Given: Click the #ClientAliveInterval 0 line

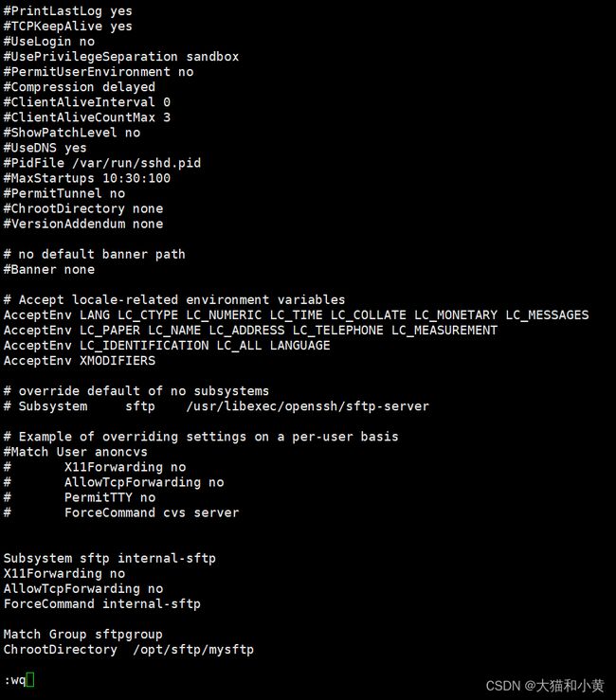Looking at the screenshot, I should 87,102.
